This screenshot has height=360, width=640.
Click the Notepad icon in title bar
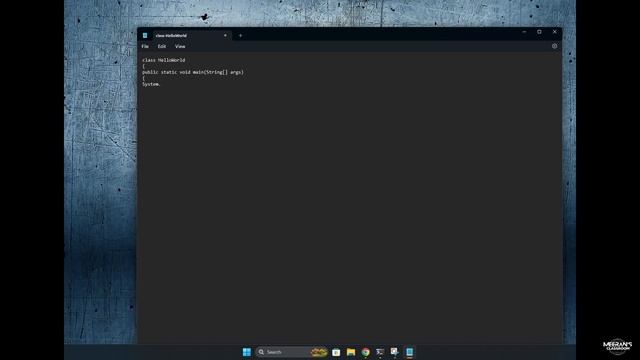[x=145, y=36]
